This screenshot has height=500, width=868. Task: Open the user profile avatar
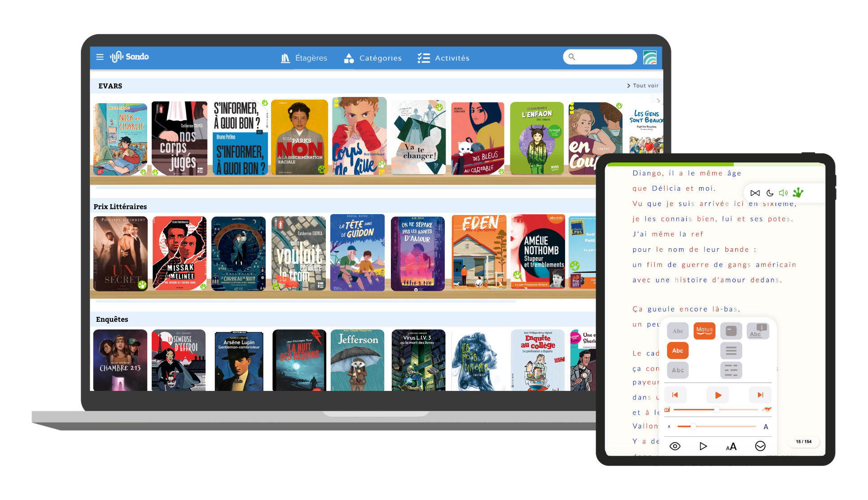[650, 57]
